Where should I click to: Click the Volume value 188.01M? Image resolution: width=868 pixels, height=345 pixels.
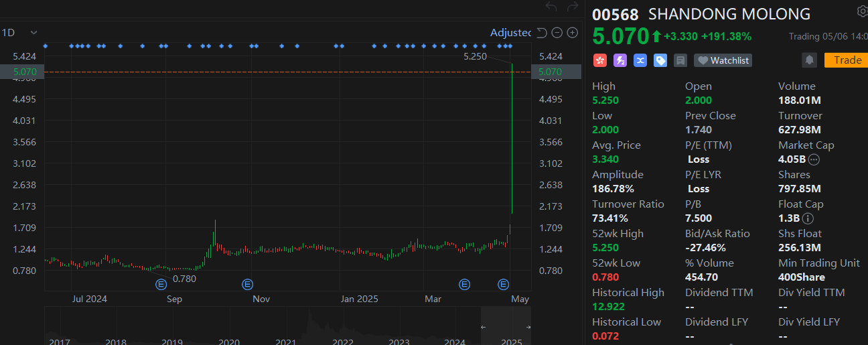(x=800, y=100)
